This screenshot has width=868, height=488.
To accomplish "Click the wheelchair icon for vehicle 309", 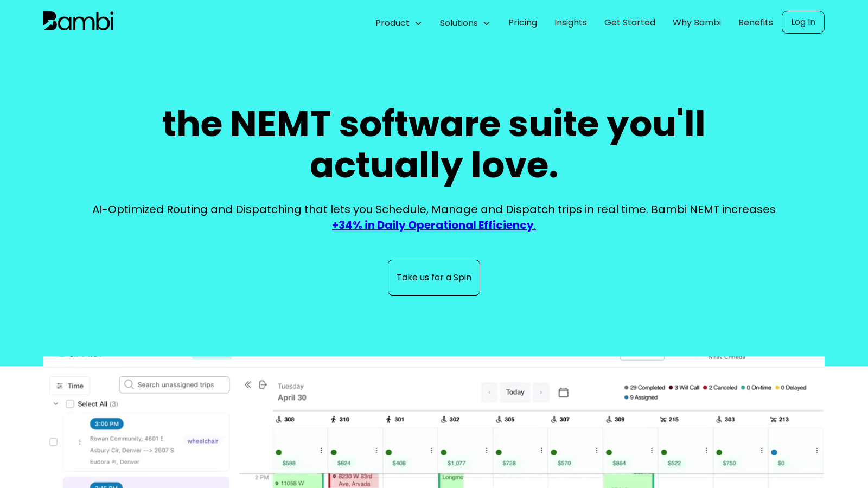I will pos(609,420).
